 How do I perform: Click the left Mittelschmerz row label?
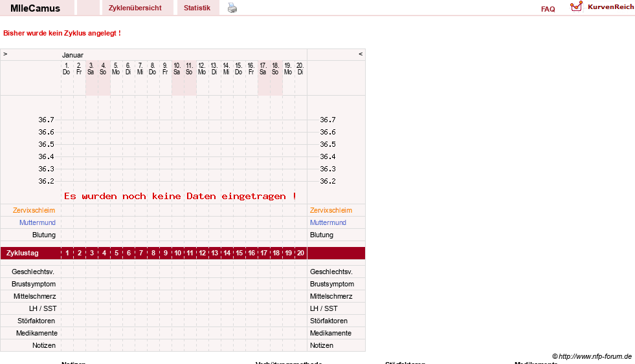(35, 297)
